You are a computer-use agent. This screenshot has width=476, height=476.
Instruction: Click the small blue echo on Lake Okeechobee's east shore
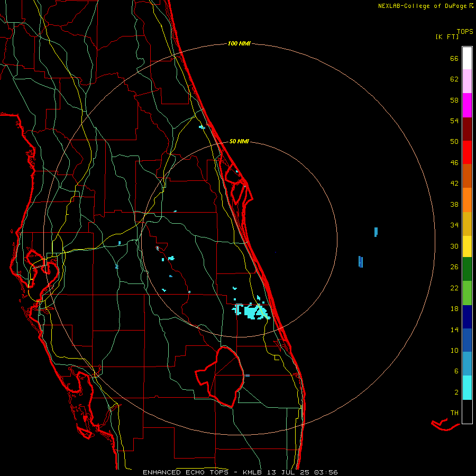point(248,376)
